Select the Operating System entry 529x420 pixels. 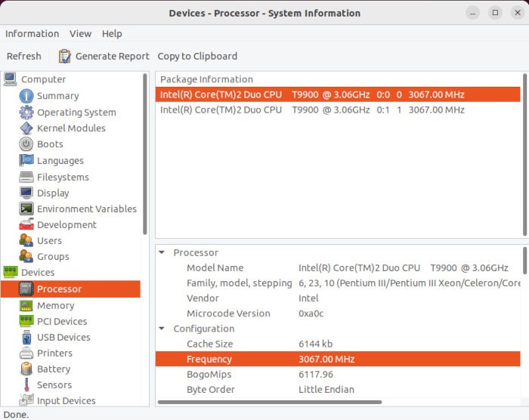76,113
